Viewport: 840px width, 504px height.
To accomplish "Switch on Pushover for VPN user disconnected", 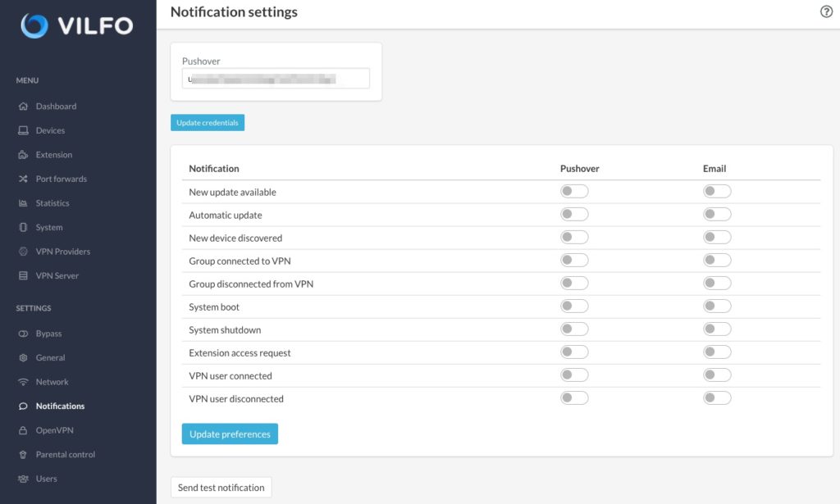I will 574,398.
